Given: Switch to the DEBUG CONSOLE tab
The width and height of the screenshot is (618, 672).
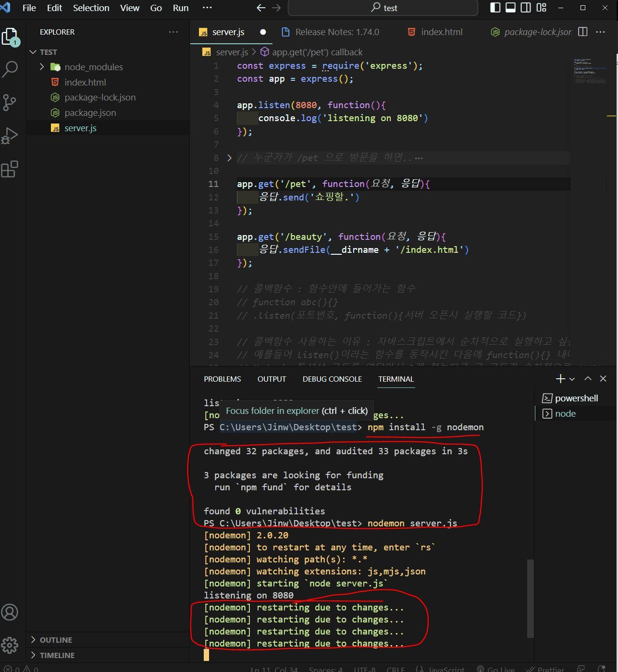Looking at the screenshot, I should point(332,379).
